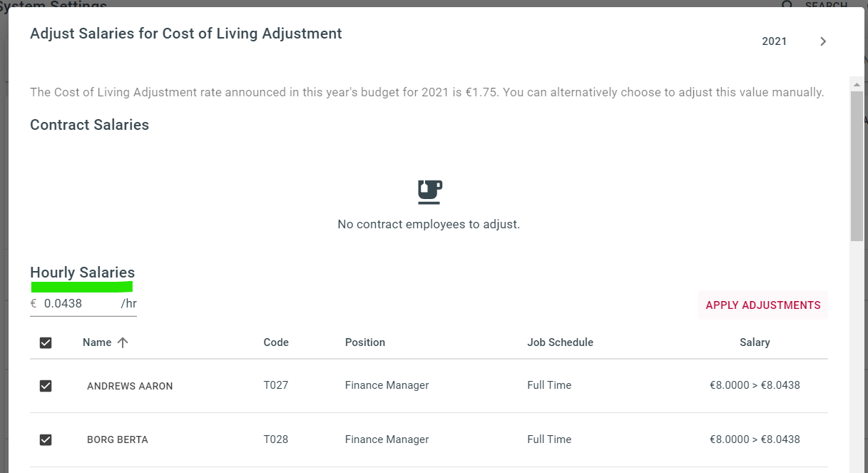
Task: Select the ANDREWS AARON employee row name
Action: [x=130, y=386]
